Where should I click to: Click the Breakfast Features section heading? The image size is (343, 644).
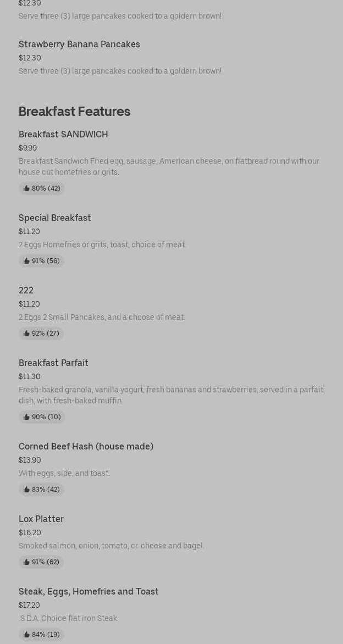[x=74, y=112]
